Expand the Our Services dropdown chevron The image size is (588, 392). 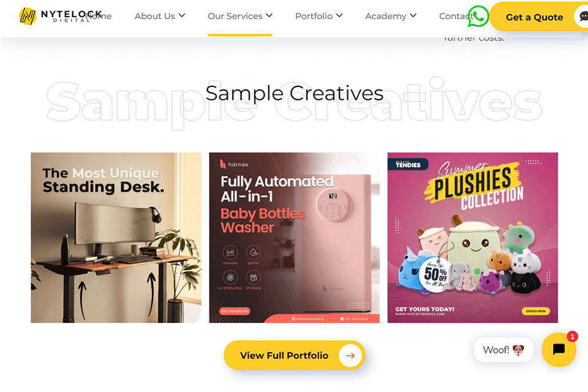click(269, 15)
